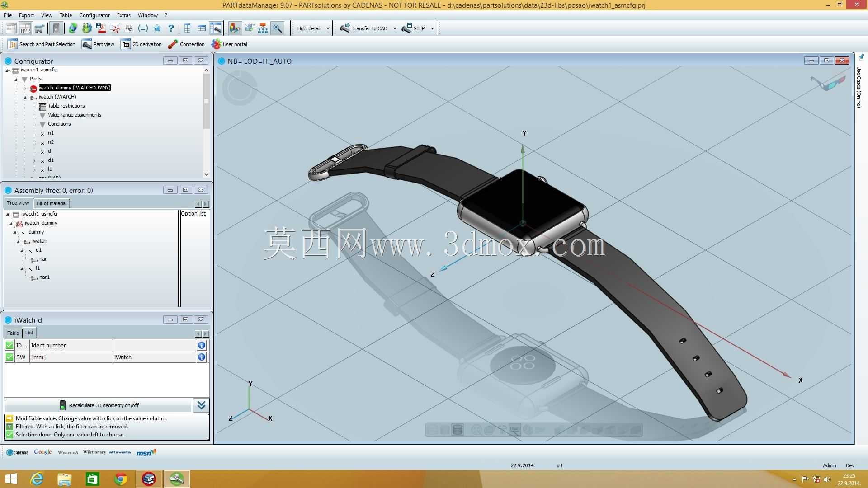Click the Transfer to CAD button

point(364,28)
